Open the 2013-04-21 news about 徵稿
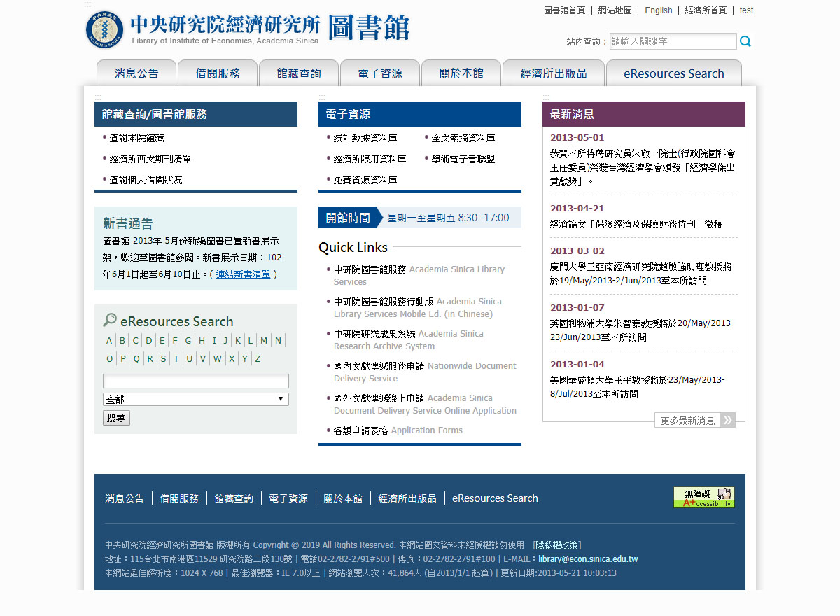 pyautogui.click(x=636, y=224)
